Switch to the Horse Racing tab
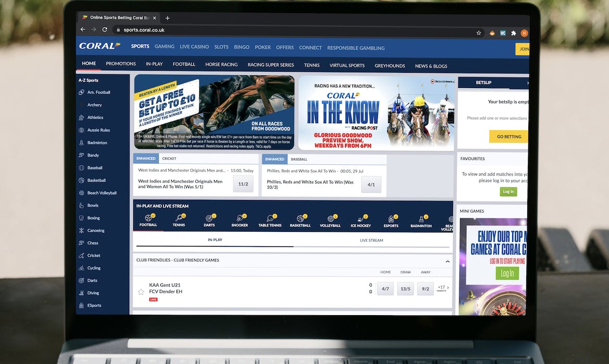Viewport: 609px width, 364px height. [221, 64]
